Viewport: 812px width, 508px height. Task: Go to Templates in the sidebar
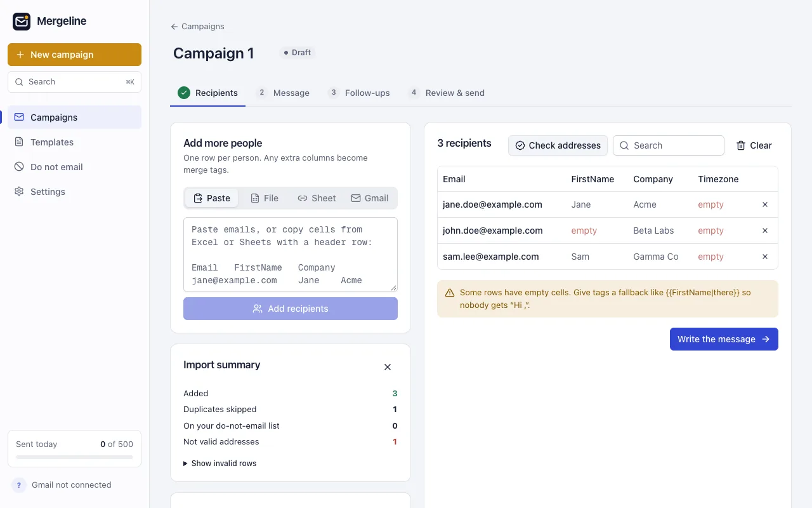[x=74, y=142]
